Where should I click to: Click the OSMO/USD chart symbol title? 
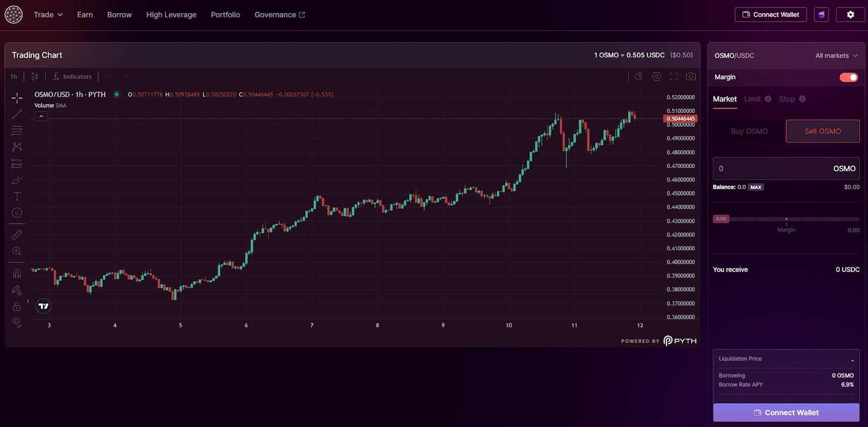pos(70,94)
